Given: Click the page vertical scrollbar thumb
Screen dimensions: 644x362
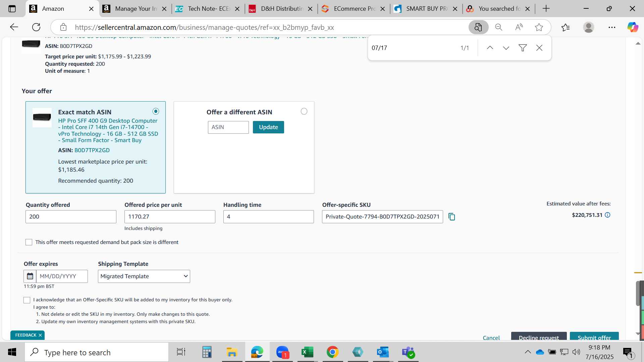Looking at the screenshot, I should pos(638,293).
